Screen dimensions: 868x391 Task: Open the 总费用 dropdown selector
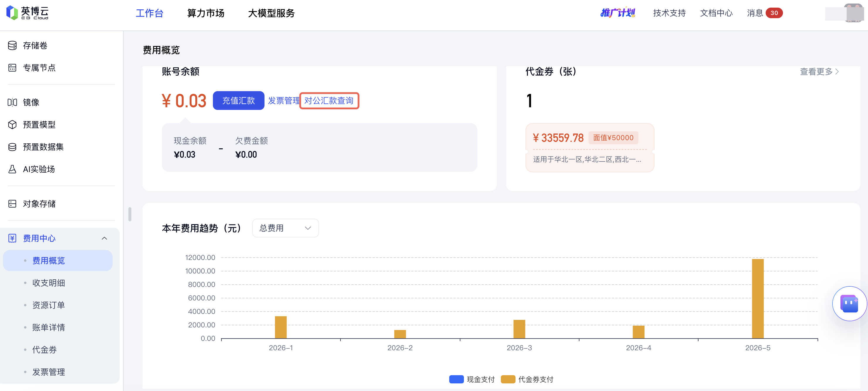click(285, 228)
